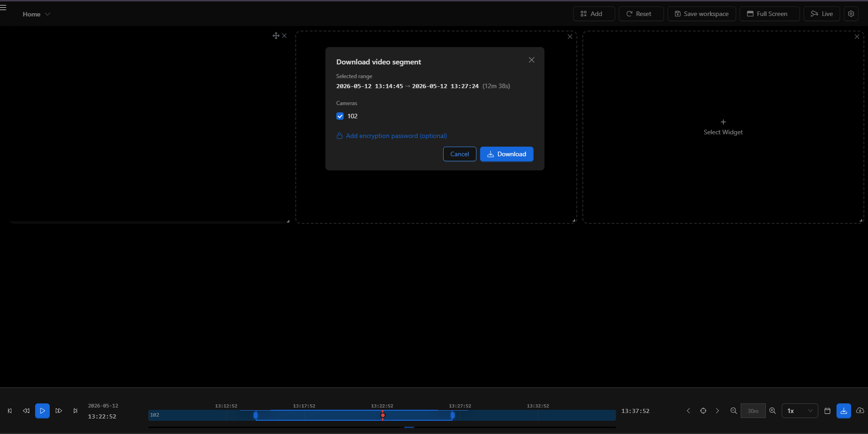Click the 2026-05-12 date label in playback bar
Screen dimensions: 868x434
tap(103, 406)
